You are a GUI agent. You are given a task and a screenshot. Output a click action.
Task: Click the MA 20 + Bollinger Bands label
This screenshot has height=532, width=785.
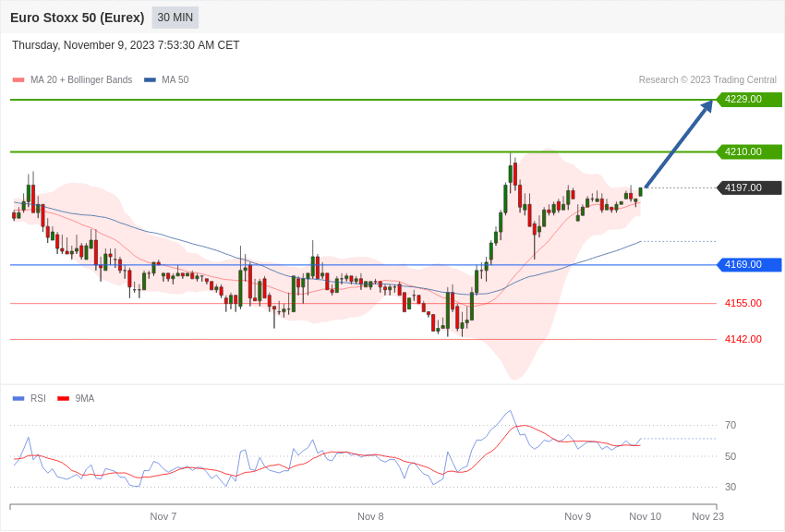81,80
